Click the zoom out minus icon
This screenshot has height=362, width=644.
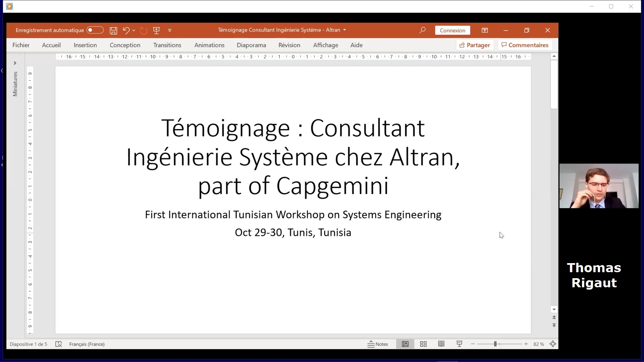click(473, 344)
